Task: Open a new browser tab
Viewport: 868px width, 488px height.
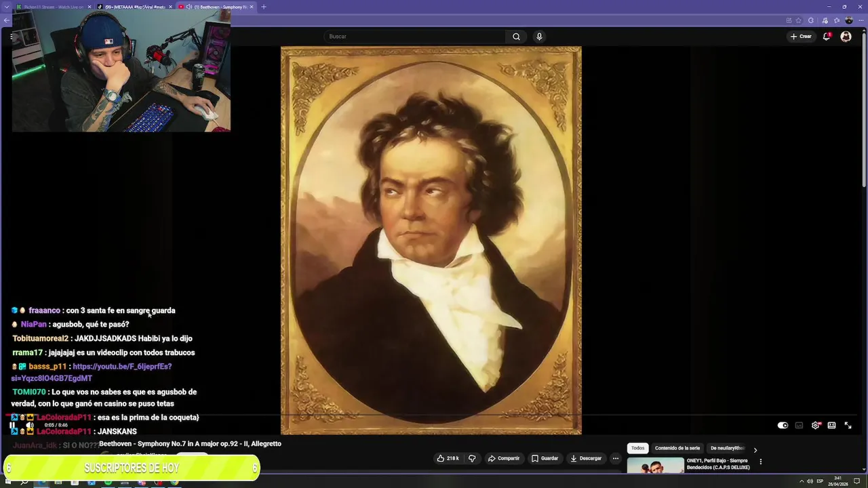Action: (x=264, y=7)
